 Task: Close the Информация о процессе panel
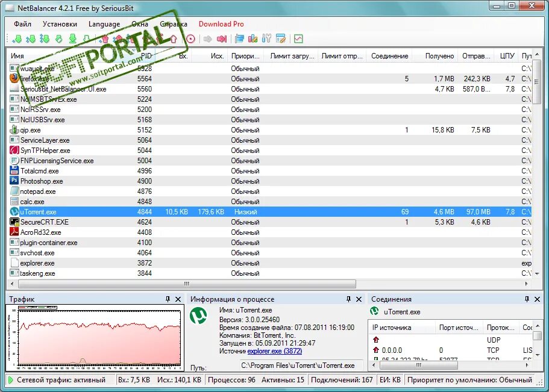[x=359, y=299]
